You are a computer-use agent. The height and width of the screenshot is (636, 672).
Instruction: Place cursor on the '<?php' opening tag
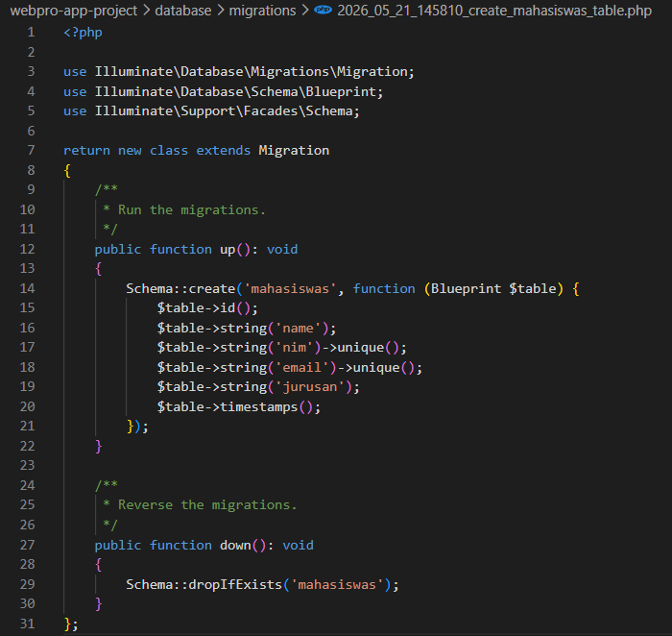[x=83, y=33]
